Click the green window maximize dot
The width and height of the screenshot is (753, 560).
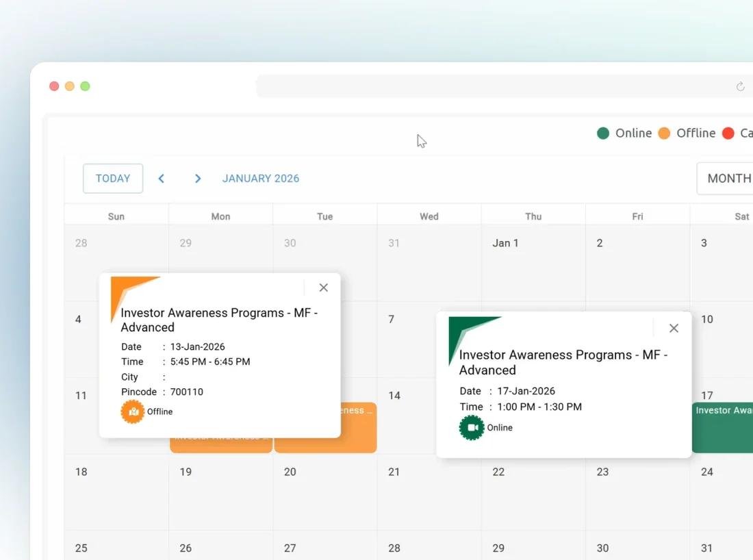[x=85, y=86]
